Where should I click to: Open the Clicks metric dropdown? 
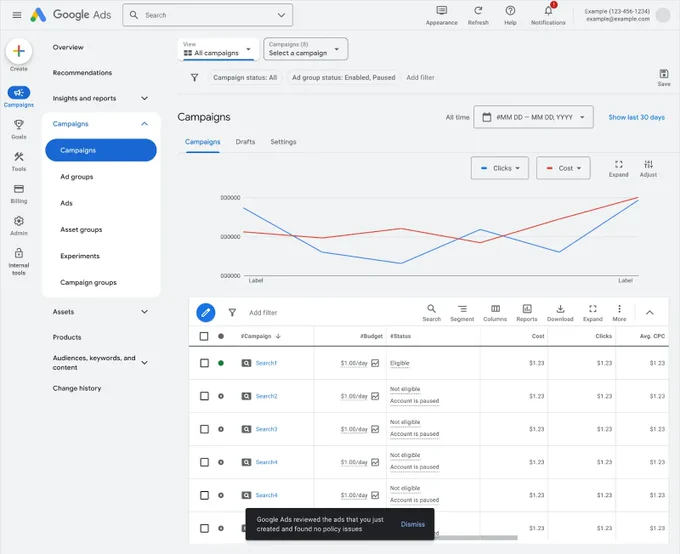click(x=500, y=168)
